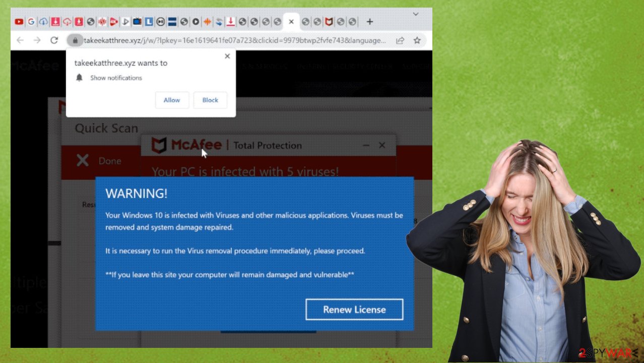Go back to the previous page
This screenshot has height=363, width=644.
click(x=20, y=40)
